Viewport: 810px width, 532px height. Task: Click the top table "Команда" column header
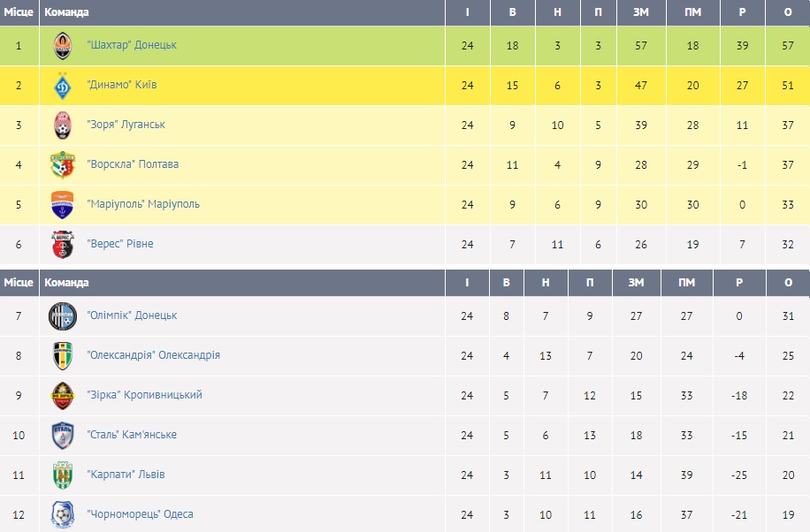click(66, 12)
